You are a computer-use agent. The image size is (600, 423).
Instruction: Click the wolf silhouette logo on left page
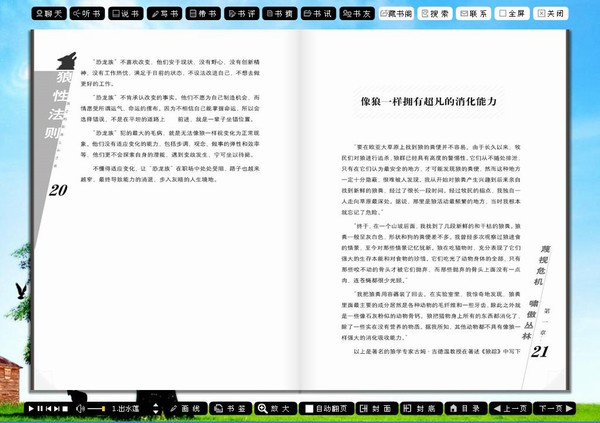67,61
